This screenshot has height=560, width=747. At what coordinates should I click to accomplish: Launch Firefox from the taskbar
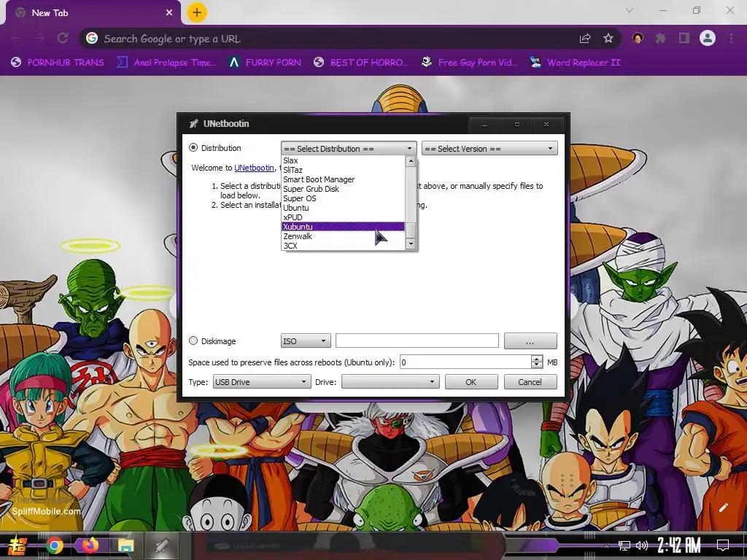tap(90, 545)
